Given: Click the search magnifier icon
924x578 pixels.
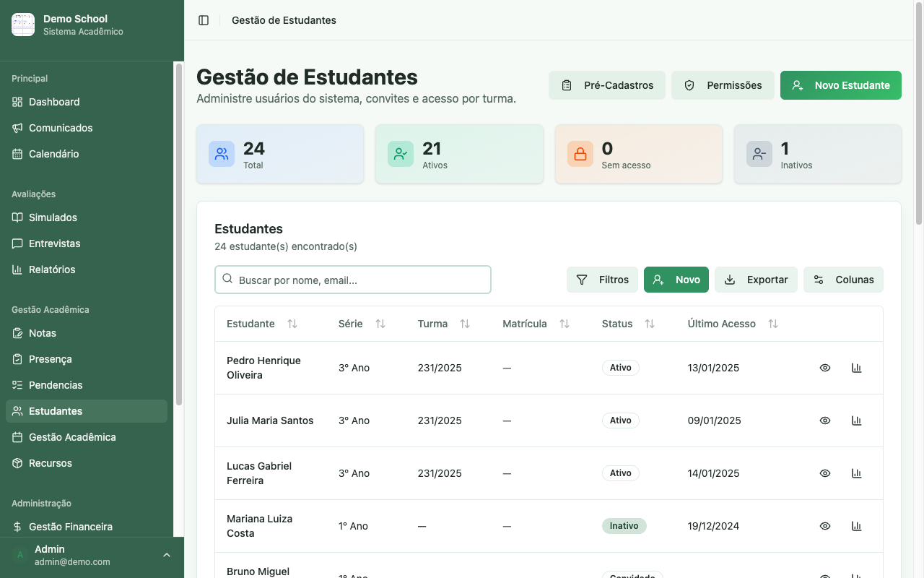Looking at the screenshot, I should (x=227, y=279).
